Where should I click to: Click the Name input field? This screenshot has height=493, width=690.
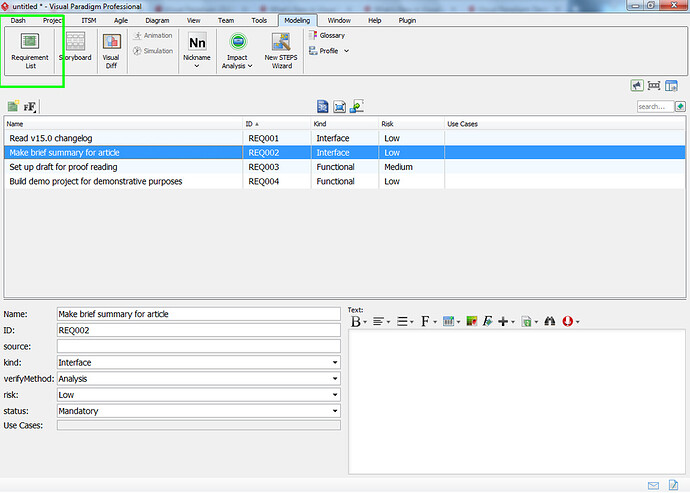(x=198, y=314)
